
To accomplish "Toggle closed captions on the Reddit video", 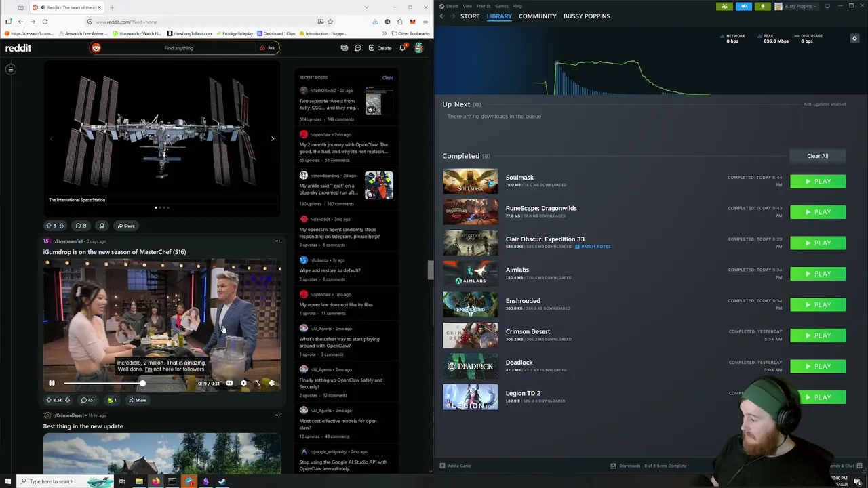I will tap(229, 383).
